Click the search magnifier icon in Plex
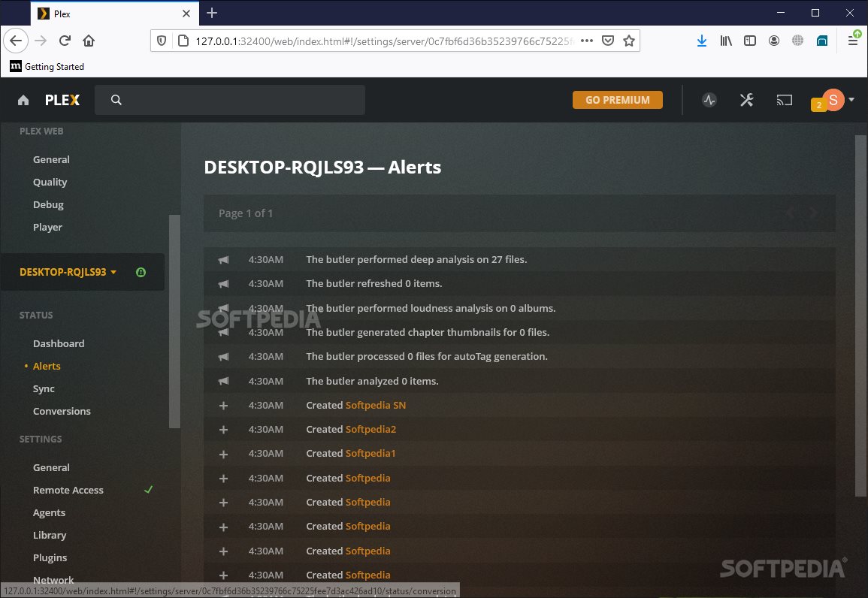 (x=116, y=100)
